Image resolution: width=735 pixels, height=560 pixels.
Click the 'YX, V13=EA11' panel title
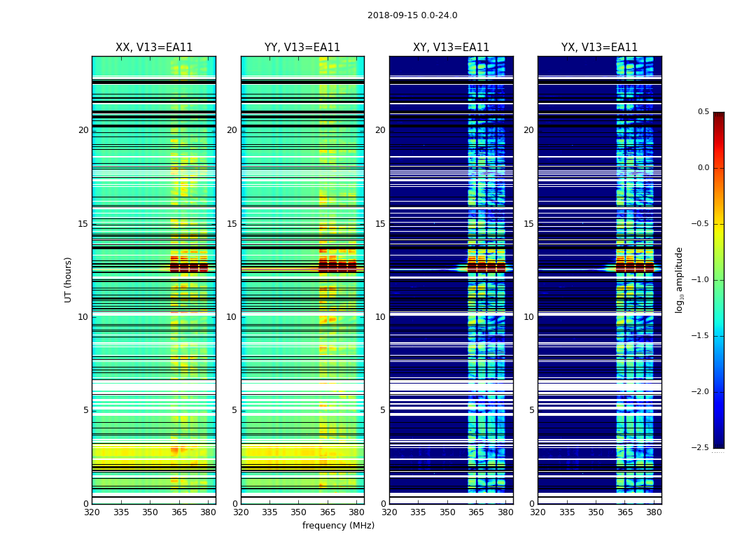pyautogui.click(x=599, y=48)
